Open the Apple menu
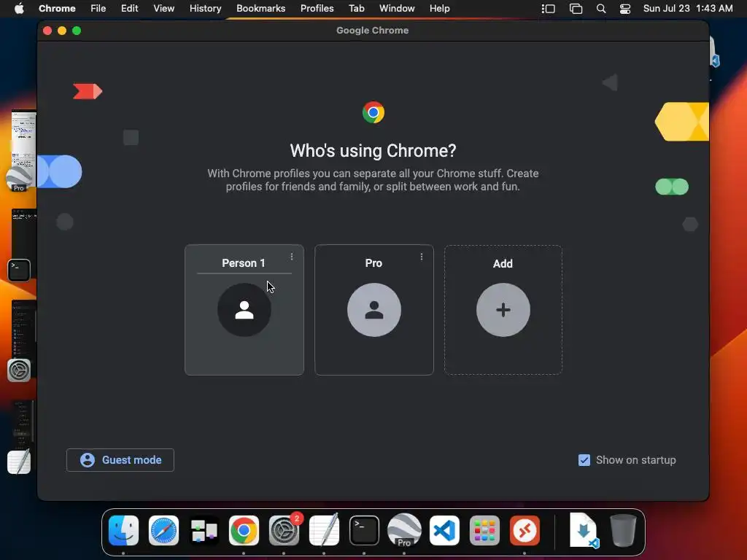The height and width of the screenshot is (560, 747). pyautogui.click(x=19, y=9)
